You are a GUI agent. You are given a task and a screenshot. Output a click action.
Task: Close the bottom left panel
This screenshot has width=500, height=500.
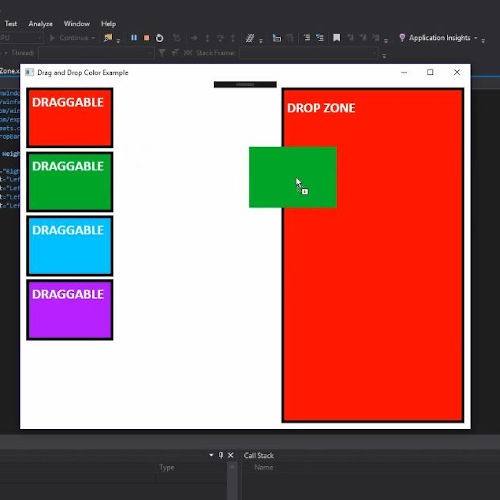point(230,455)
